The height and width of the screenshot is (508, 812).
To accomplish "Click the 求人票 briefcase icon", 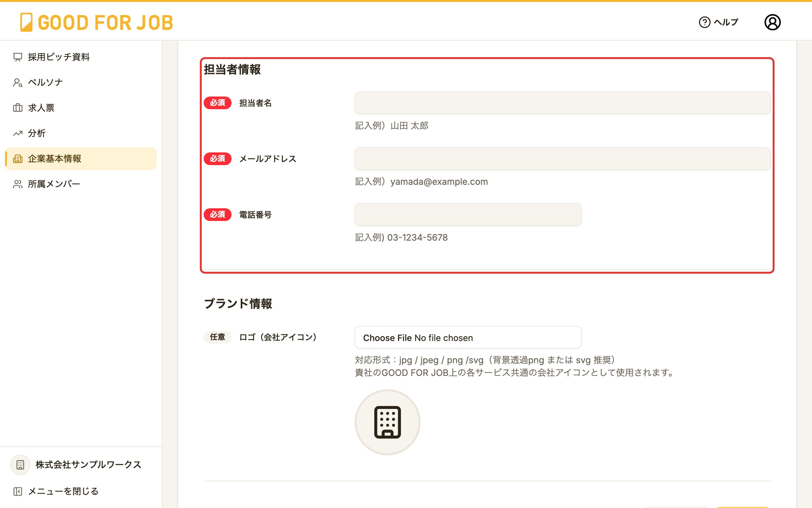I will pyautogui.click(x=18, y=108).
